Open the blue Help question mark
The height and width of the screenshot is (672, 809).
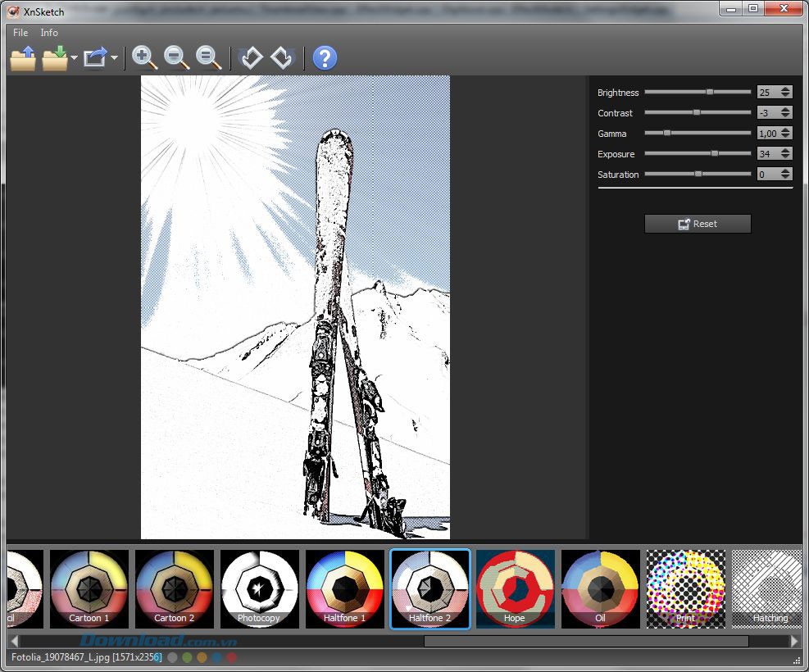coord(325,58)
